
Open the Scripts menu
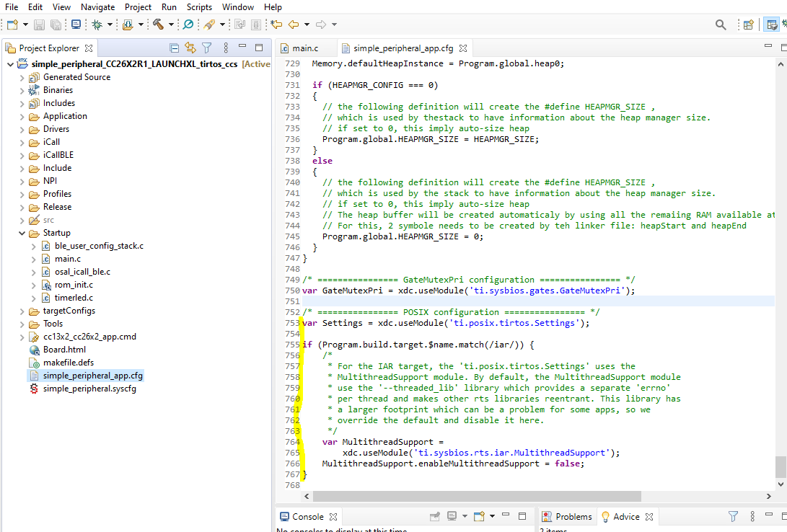pyautogui.click(x=199, y=7)
